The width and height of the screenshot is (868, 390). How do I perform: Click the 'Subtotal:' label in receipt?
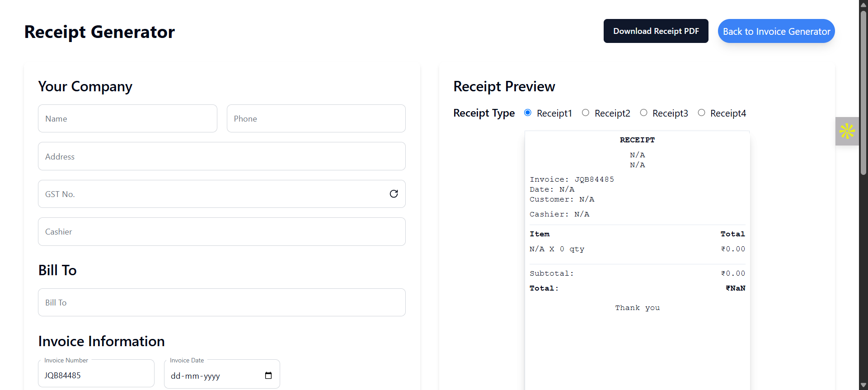(551, 273)
